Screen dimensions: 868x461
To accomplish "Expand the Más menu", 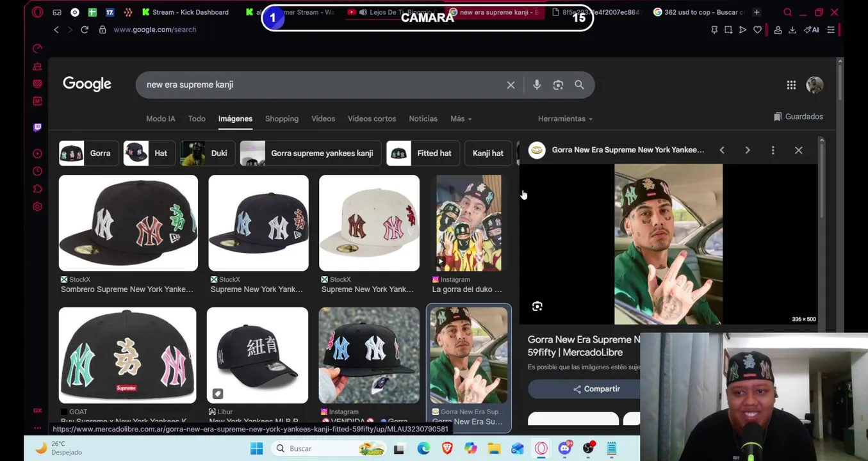I will coord(461,118).
